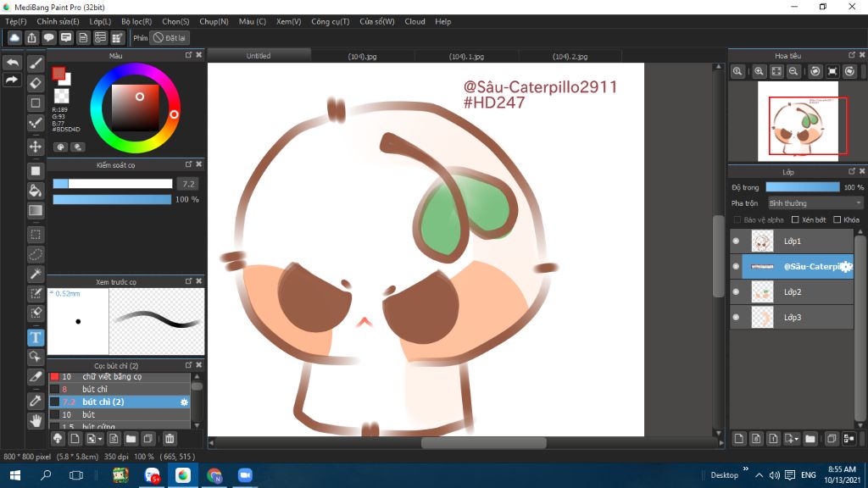Switch to the (104).jpg tab
868x488 pixels.
click(363, 56)
